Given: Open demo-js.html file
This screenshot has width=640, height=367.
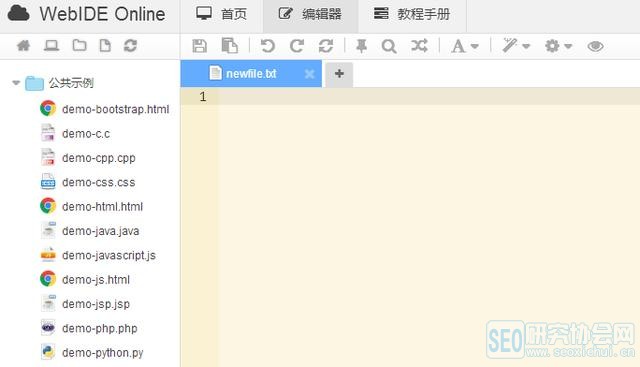Looking at the screenshot, I should pos(85,279).
